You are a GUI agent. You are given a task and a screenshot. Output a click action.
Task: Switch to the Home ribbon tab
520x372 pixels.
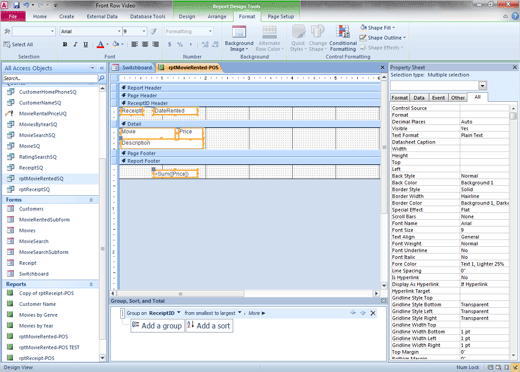pos(40,16)
